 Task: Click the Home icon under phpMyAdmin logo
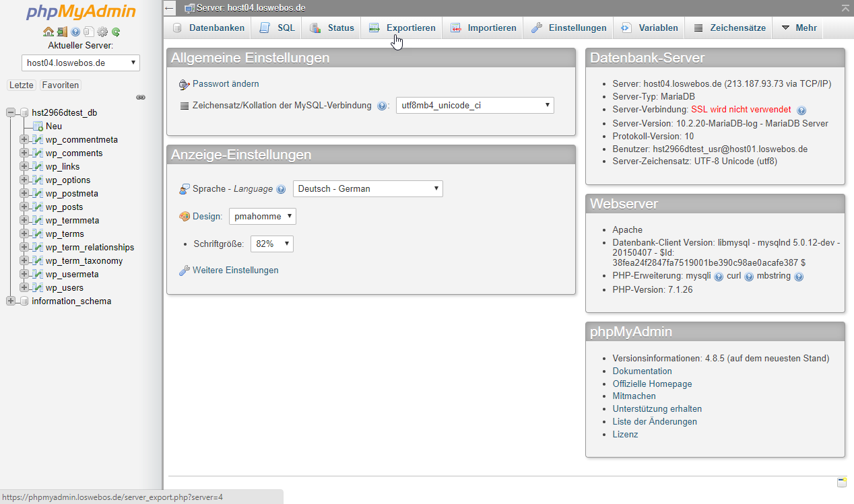point(48,32)
